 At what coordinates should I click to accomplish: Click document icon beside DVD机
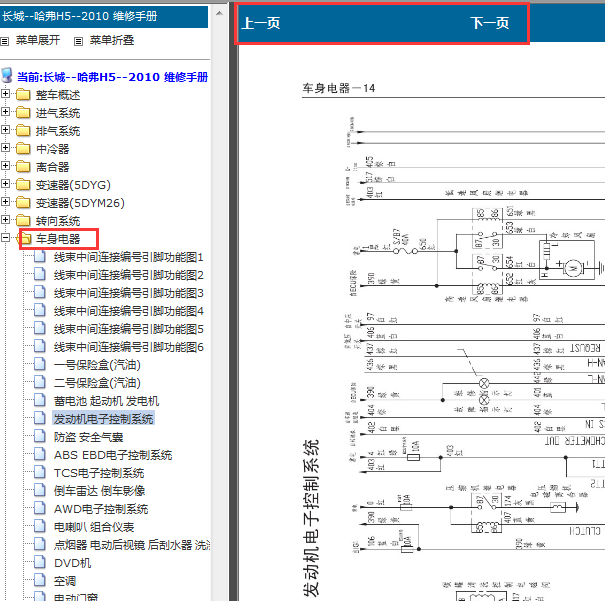pyautogui.click(x=40, y=562)
